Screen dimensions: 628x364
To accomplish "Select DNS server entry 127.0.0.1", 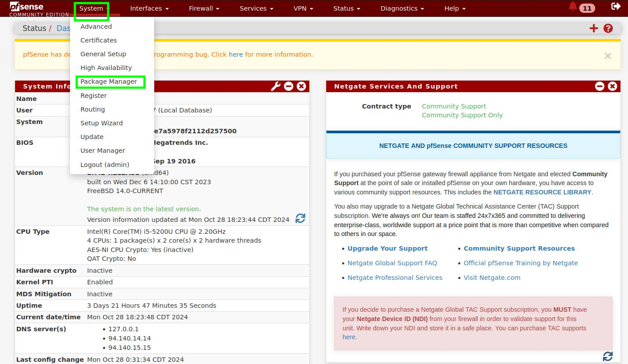I will [124, 329].
